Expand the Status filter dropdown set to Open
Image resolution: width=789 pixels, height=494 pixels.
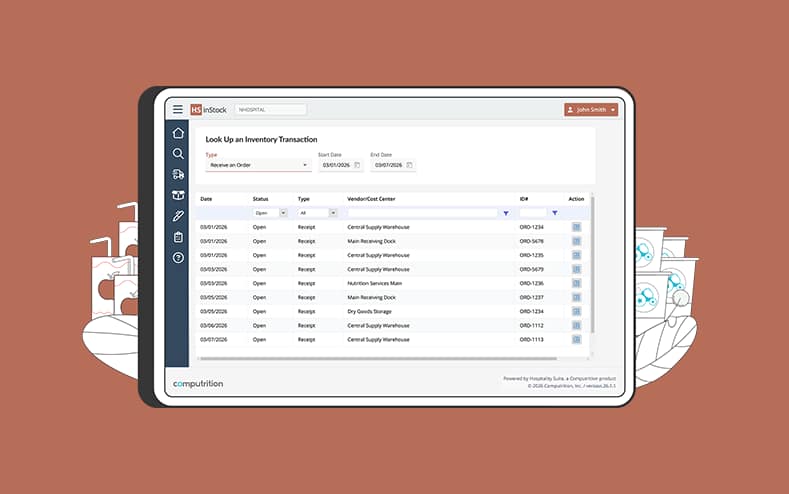(x=283, y=213)
